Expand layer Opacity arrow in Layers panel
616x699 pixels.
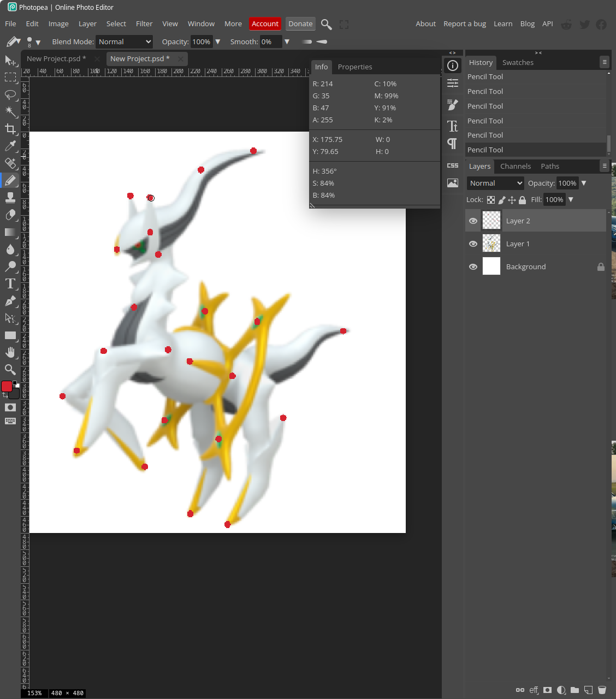click(x=584, y=183)
